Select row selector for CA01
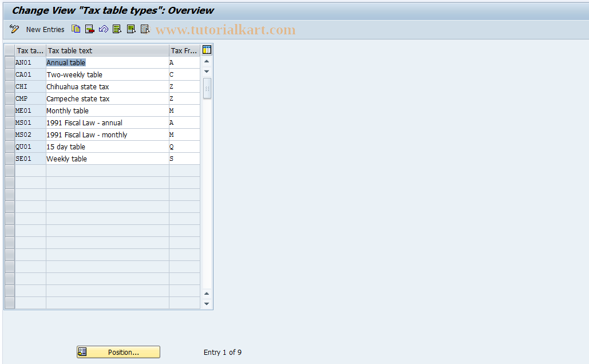The width and height of the screenshot is (589, 364). 10,74
